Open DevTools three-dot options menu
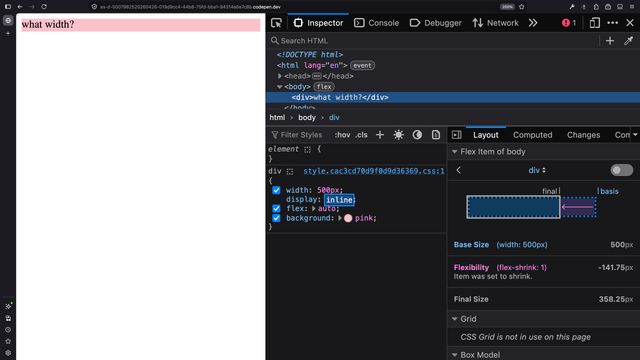 point(612,23)
